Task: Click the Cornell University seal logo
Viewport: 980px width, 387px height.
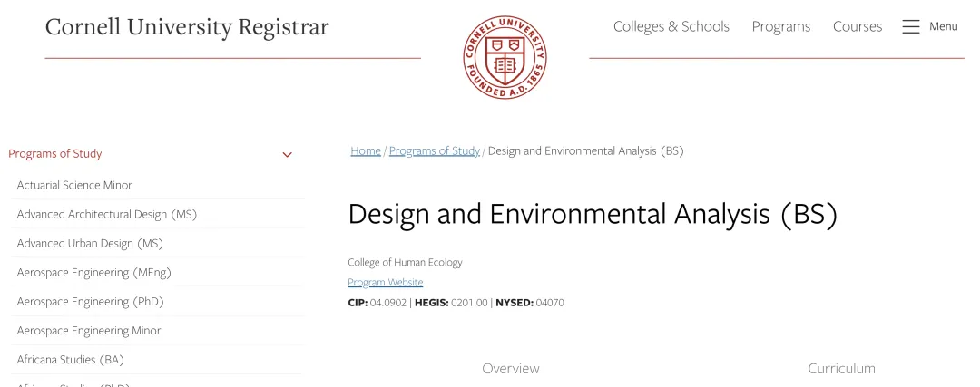Action: [x=505, y=57]
